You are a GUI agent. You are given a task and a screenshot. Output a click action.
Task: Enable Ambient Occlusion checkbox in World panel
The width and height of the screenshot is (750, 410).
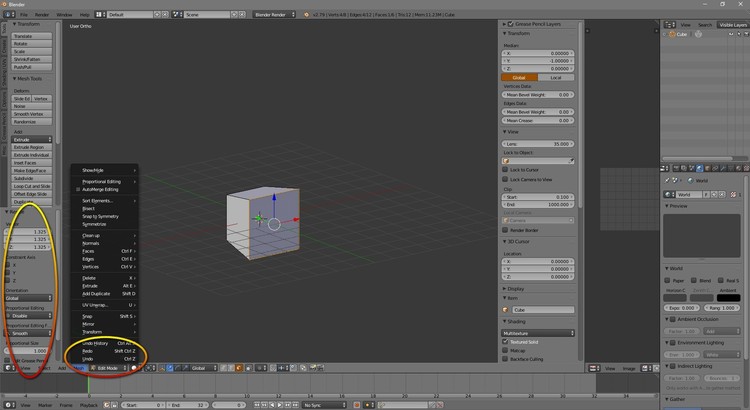(x=673, y=319)
